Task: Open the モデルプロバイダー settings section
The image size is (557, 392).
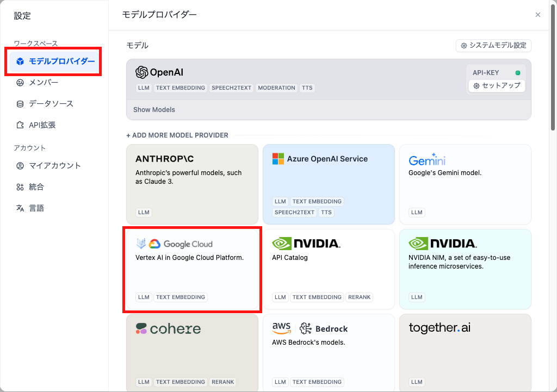Action: pyautogui.click(x=54, y=61)
